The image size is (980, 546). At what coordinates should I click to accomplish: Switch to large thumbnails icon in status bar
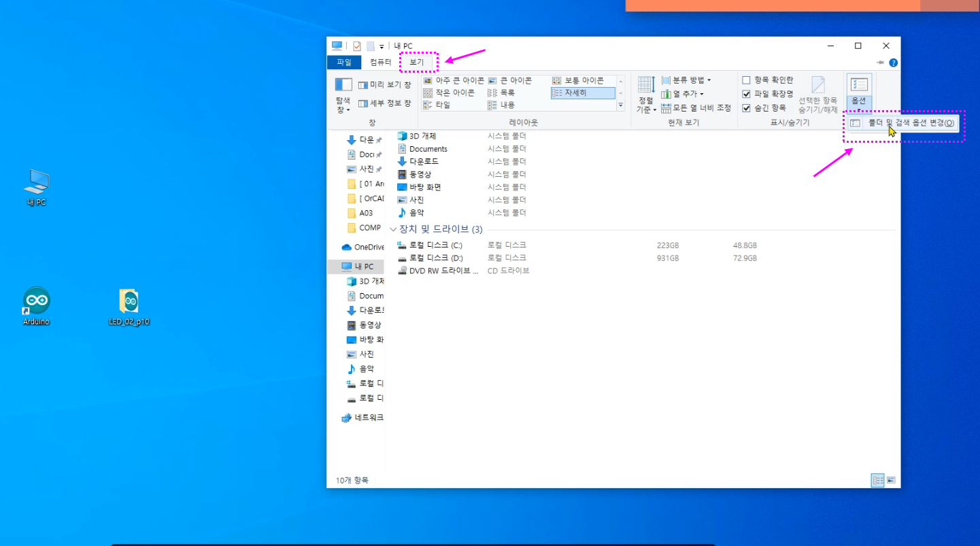point(891,480)
